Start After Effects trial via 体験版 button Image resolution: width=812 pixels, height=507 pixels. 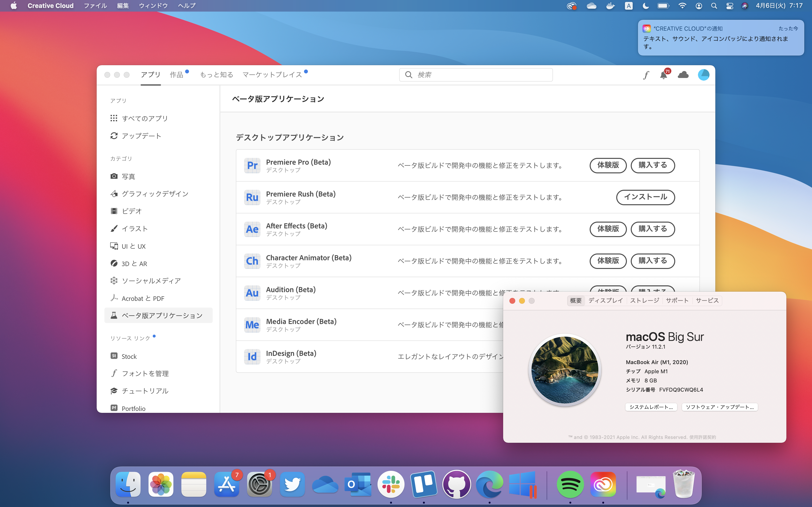point(608,229)
